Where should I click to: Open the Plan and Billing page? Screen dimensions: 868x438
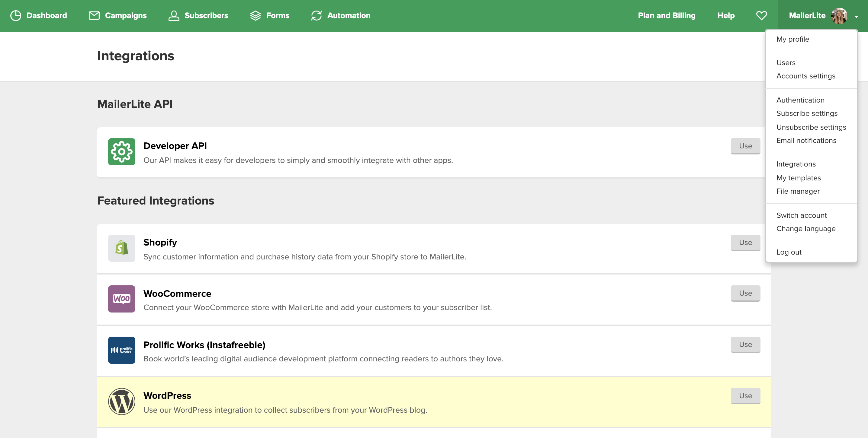click(666, 15)
